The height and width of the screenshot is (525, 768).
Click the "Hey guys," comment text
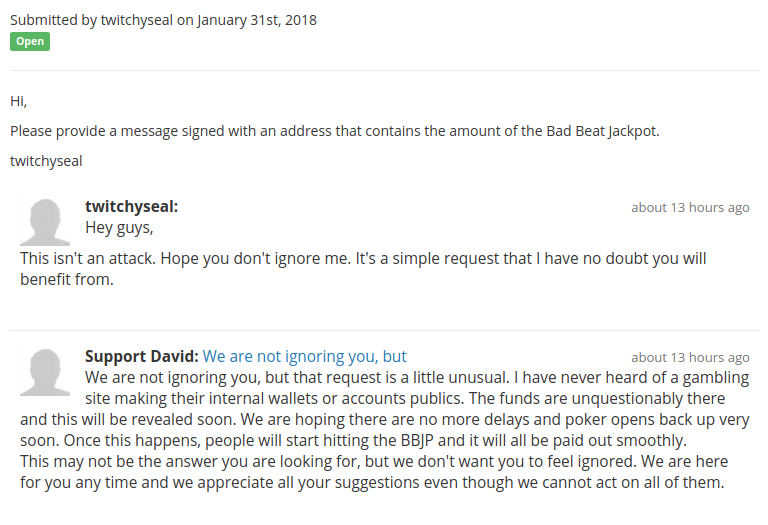[x=119, y=228]
